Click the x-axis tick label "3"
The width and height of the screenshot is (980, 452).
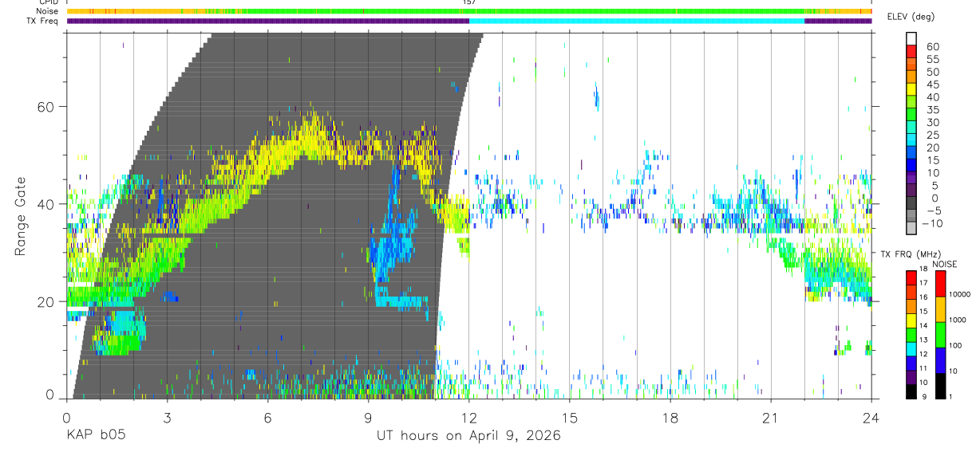click(167, 418)
